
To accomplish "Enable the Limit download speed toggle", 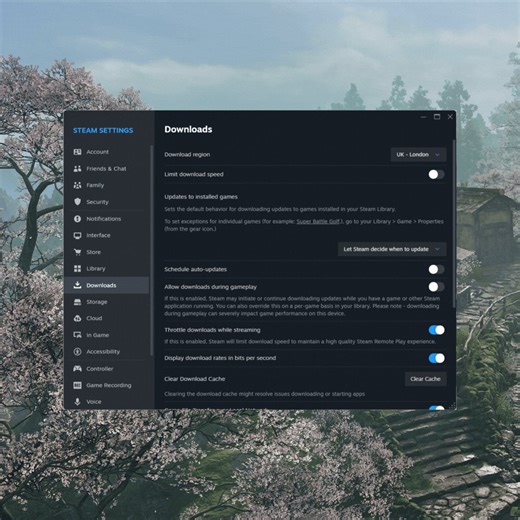I will [x=436, y=174].
